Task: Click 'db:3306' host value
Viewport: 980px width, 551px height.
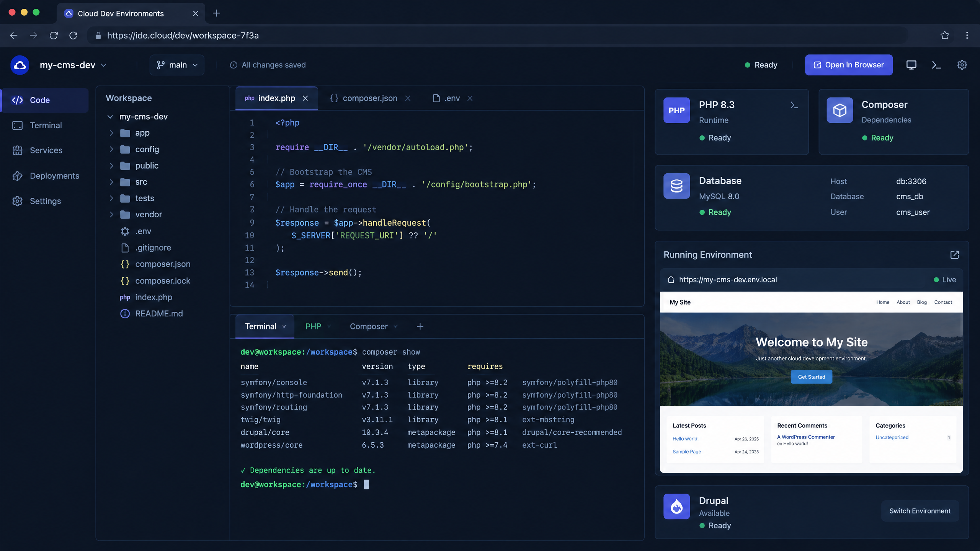Action: pos(911,181)
